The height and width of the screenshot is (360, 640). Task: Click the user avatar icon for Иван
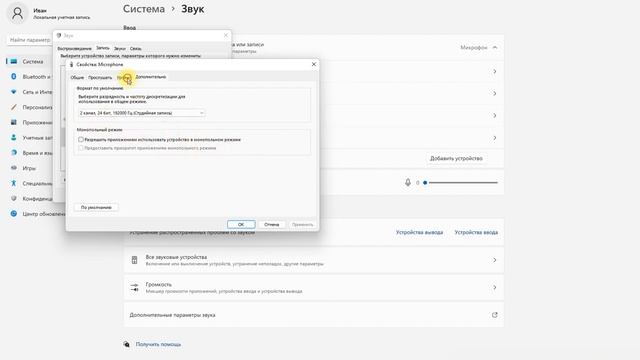(17, 13)
